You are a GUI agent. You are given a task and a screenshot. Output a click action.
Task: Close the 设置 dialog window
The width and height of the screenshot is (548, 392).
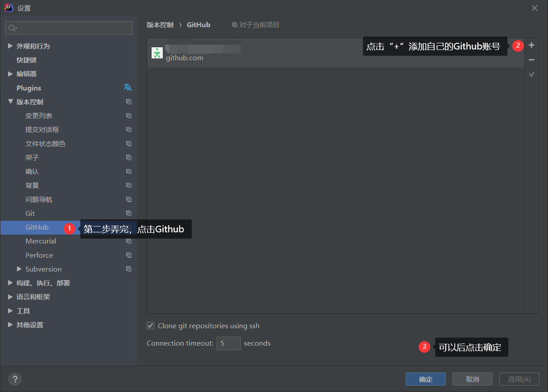535,8
